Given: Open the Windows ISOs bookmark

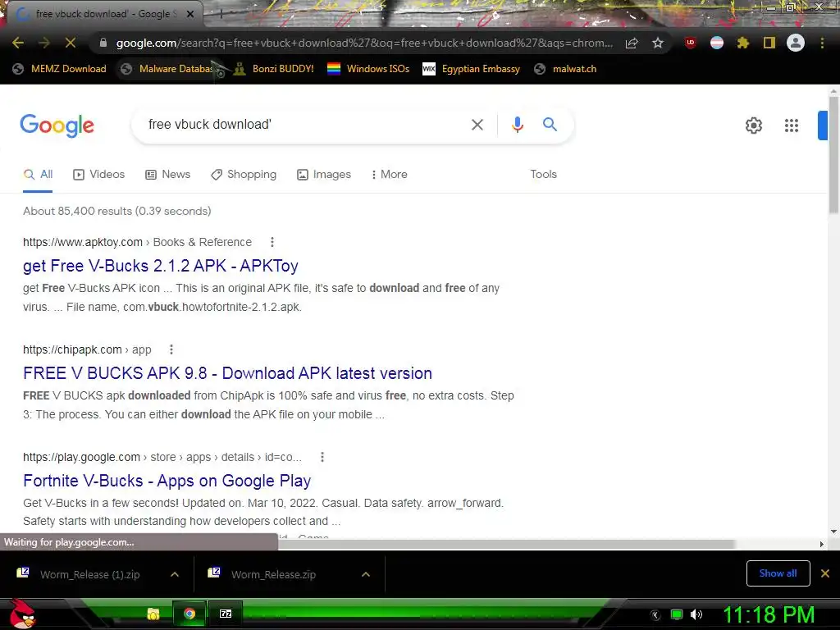Looking at the screenshot, I should point(368,69).
